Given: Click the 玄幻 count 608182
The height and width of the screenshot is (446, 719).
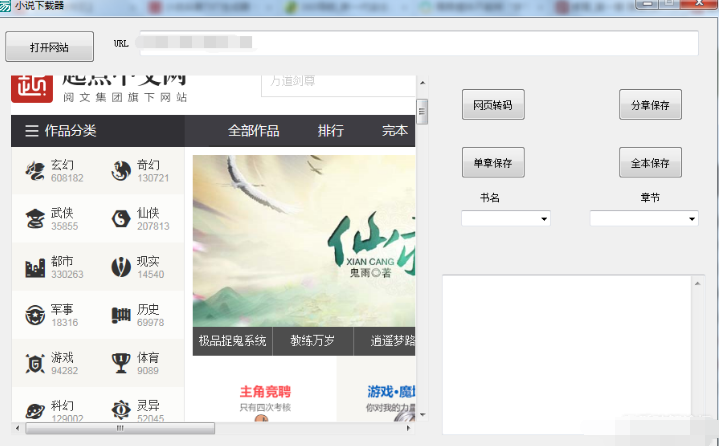Looking at the screenshot, I should (67, 178).
